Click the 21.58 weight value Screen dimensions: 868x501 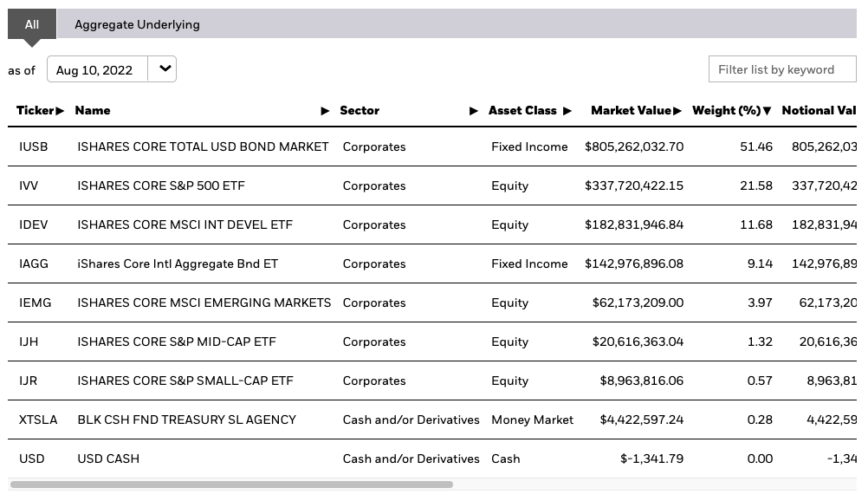756,185
